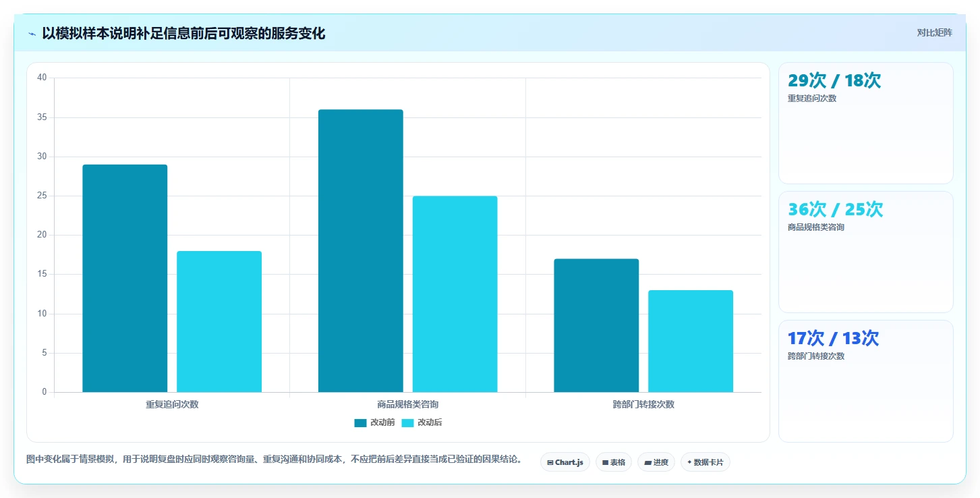Viewport: 980px width, 498px height.
Task: Click the 对比矩阵 label in header
Action: [934, 33]
